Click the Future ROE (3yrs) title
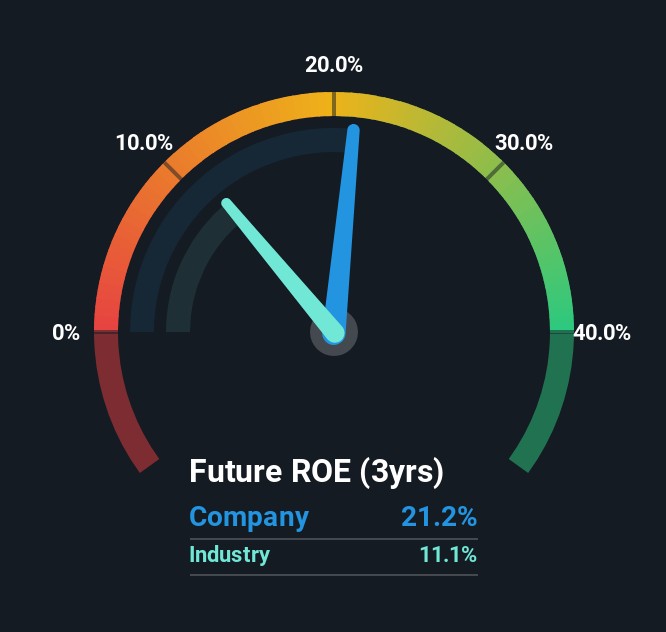 (316, 470)
